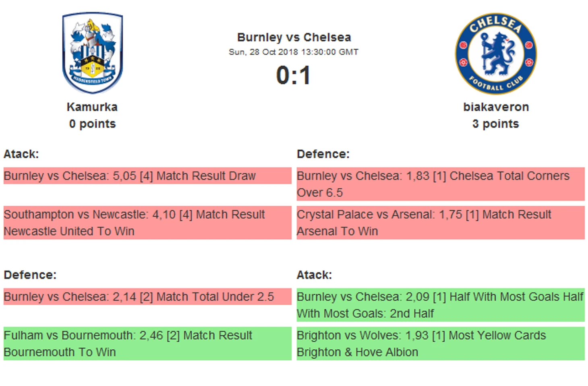The image size is (588, 386).
Task: Click biakaveron's lower-right Atack heading
Action: coord(314,275)
